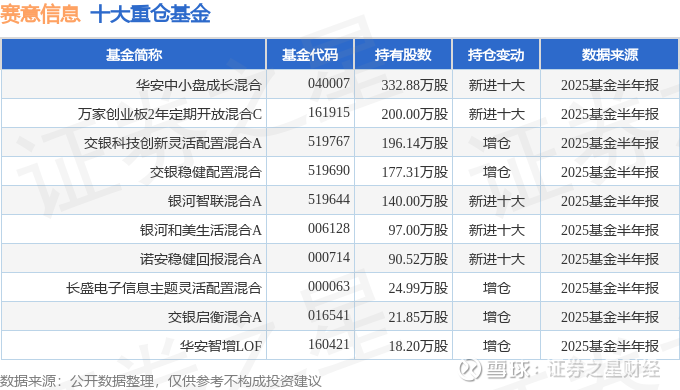Click the 持有股数 column header
Image resolution: width=680 pixels, height=390 pixels.
coord(403,55)
